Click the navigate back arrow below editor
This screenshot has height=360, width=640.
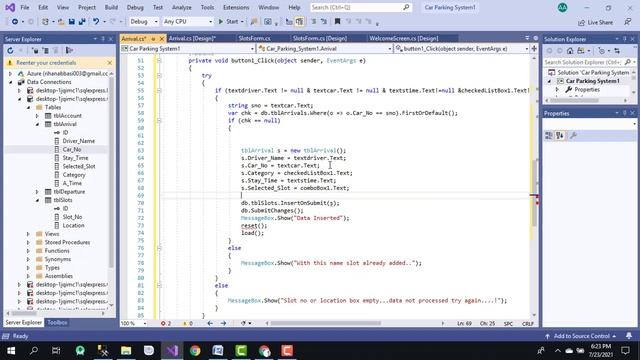tap(210, 323)
